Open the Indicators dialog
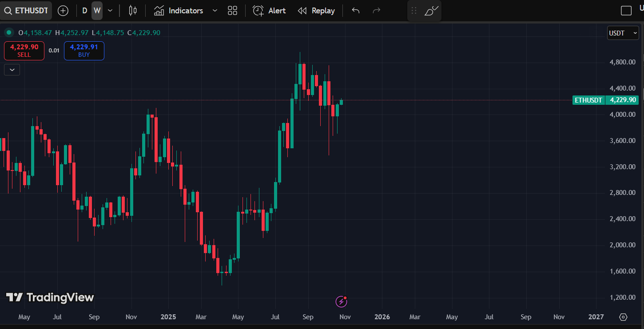The image size is (644, 329). click(x=179, y=11)
